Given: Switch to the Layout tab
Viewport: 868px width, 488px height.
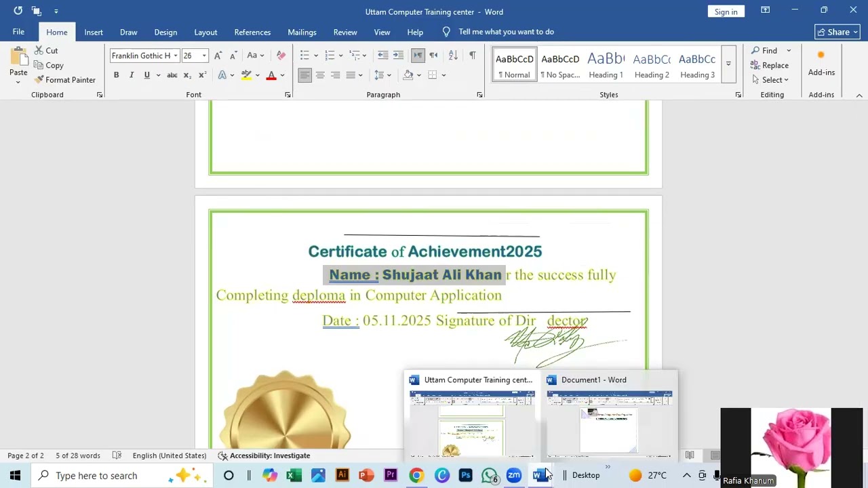Looking at the screenshot, I should 205,32.
